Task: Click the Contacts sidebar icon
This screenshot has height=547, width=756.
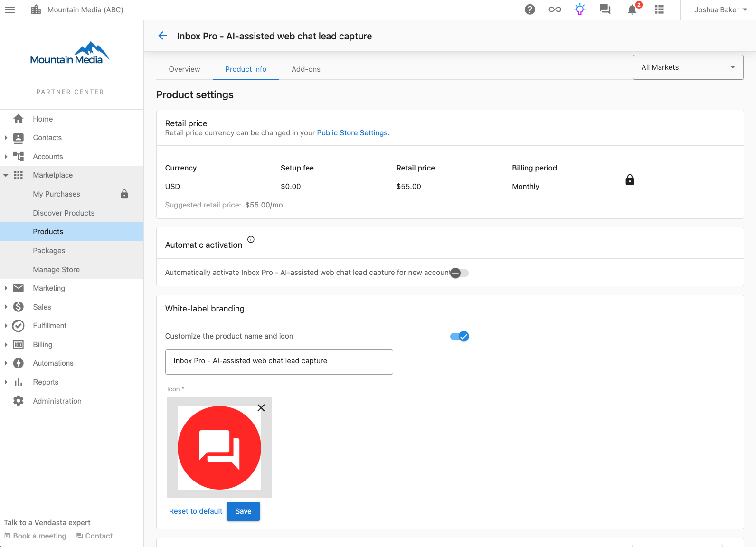Action: (x=19, y=138)
